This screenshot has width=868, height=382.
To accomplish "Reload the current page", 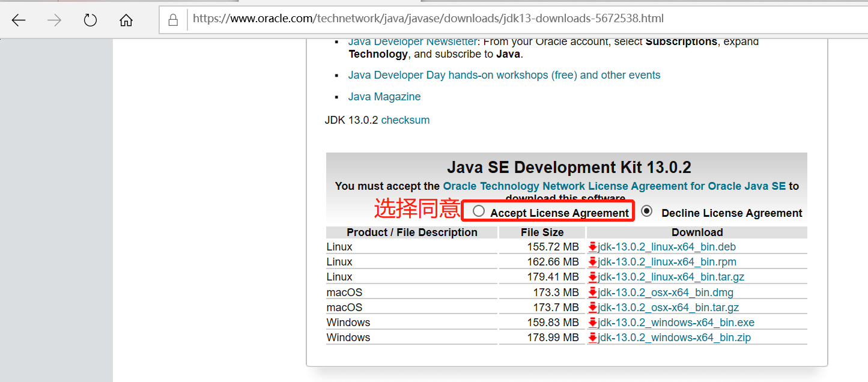I will click(90, 20).
